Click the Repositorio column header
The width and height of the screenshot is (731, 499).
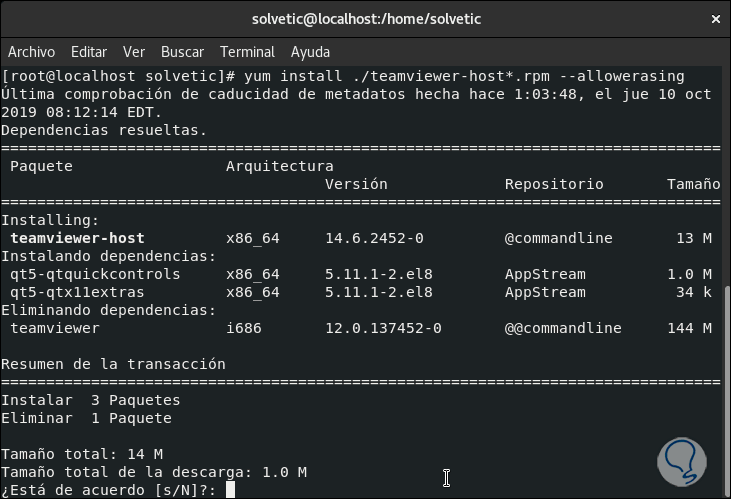[x=554, y=184]
